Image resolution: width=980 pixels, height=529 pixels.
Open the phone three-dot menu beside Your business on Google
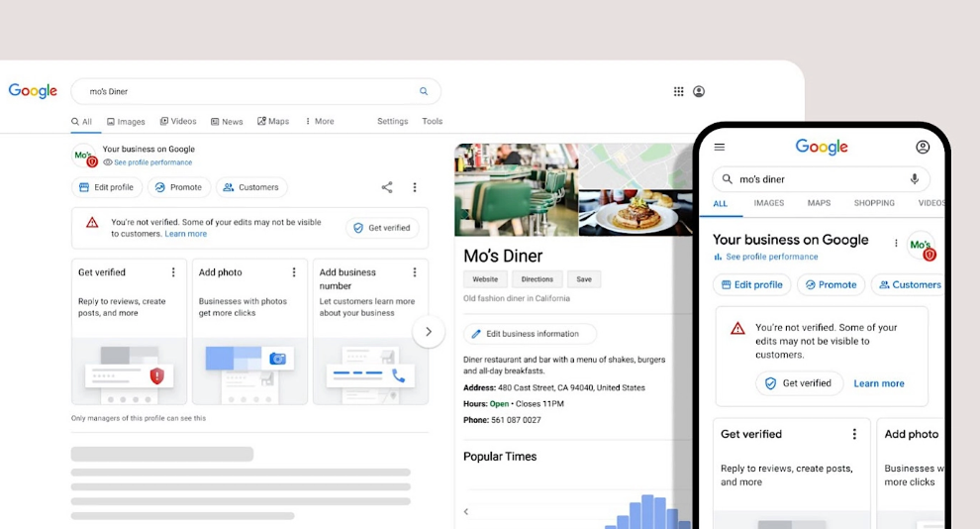[x=896, y=244]
